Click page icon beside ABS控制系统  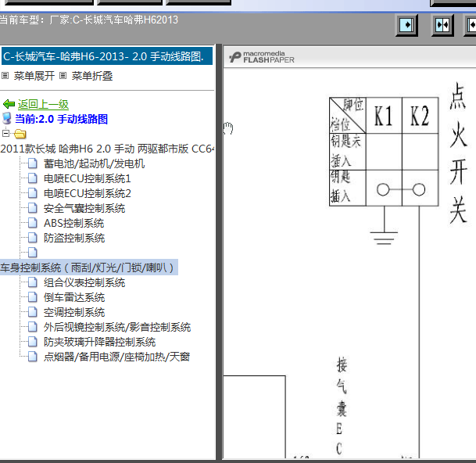(x=33, y=223)
